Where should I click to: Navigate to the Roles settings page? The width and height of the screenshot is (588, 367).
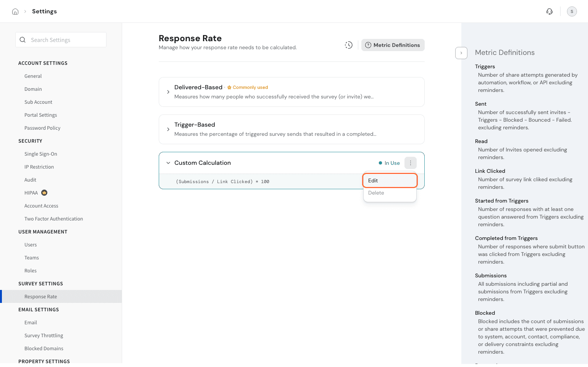pos(31,271)
